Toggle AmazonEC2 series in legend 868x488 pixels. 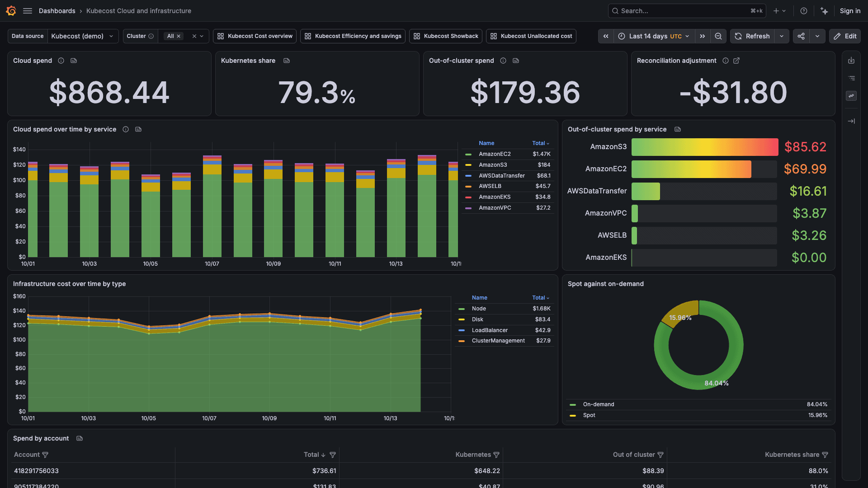coord(495,154)
